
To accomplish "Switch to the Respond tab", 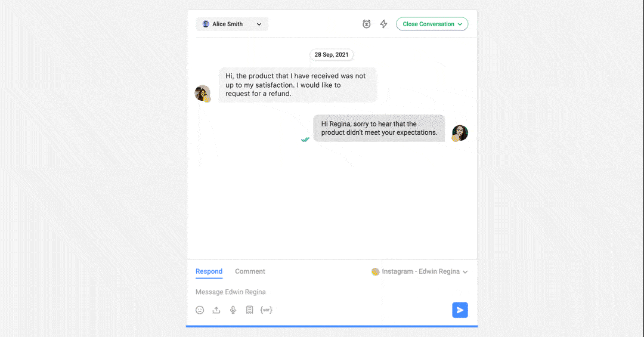I will coord(209,271).
